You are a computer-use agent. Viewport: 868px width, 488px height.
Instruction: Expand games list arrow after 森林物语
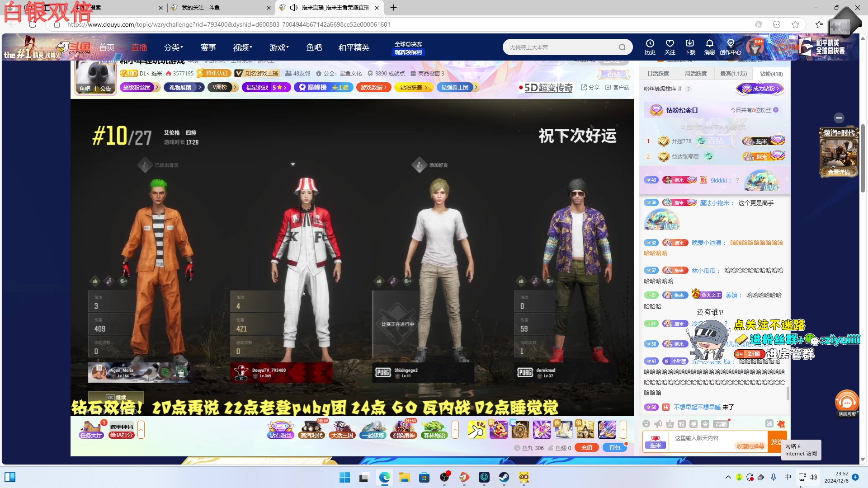coord(455,430)
